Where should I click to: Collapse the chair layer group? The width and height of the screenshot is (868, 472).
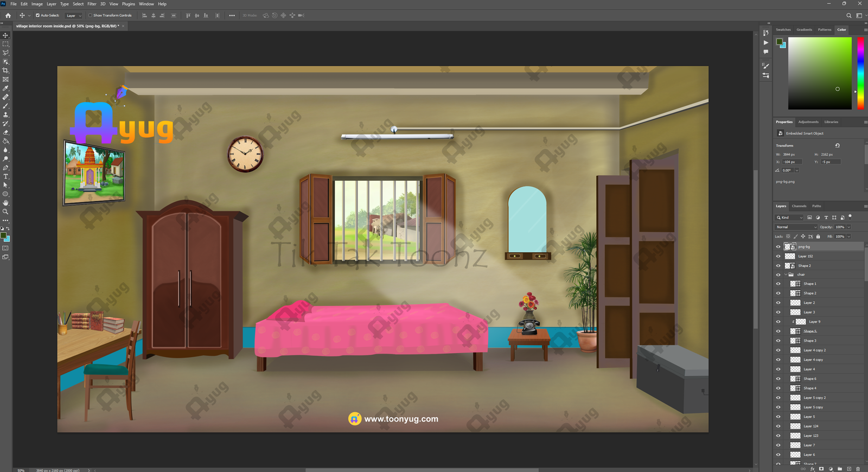pyautogui.click(x=786, y=275)
